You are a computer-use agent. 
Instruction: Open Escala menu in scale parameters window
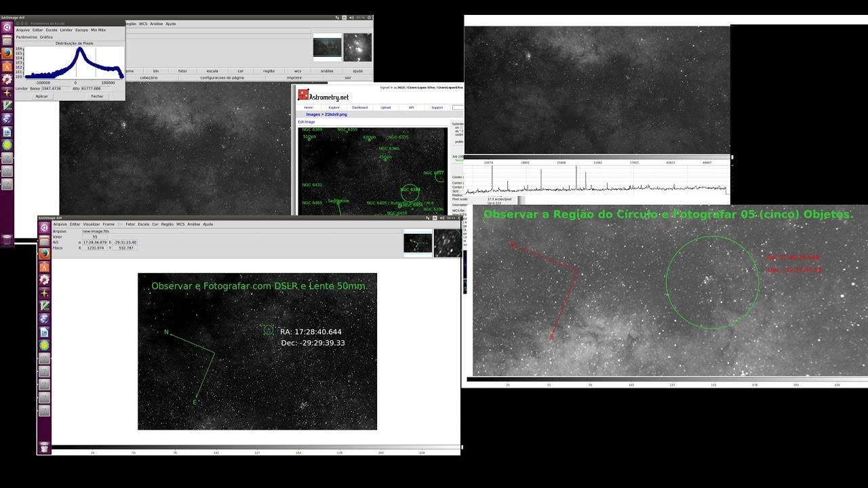click(52, 30)
